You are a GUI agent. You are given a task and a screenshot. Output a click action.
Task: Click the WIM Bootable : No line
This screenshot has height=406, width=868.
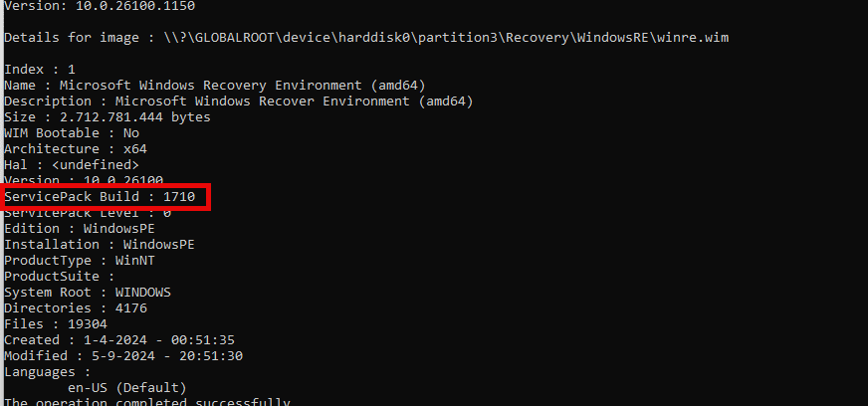click(72, 133)
